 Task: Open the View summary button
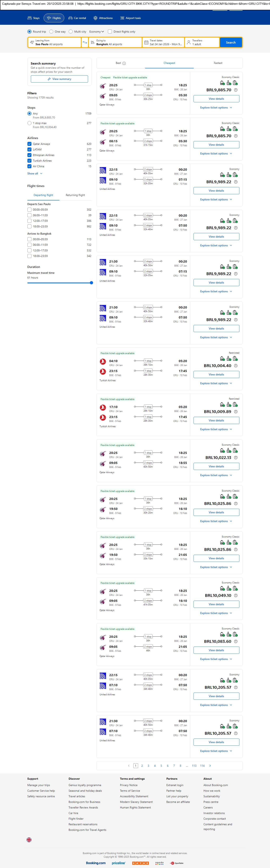click(59, 79)
